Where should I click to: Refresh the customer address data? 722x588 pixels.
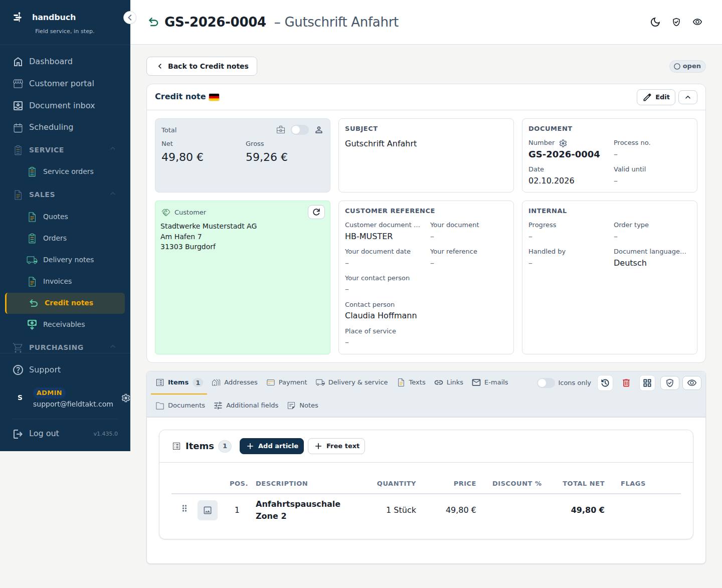[316, 212]
